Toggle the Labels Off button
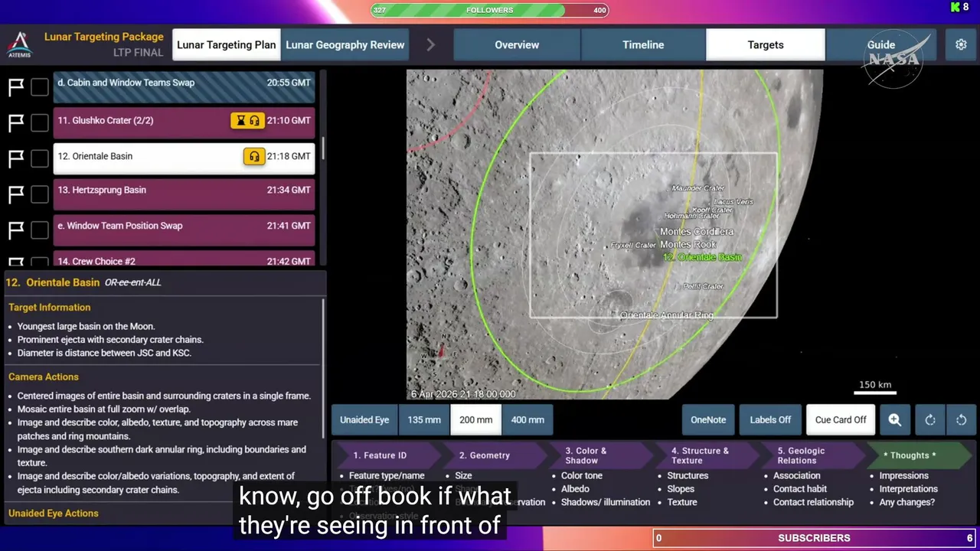Screen dimensions: 980x551 click(770, 419)
